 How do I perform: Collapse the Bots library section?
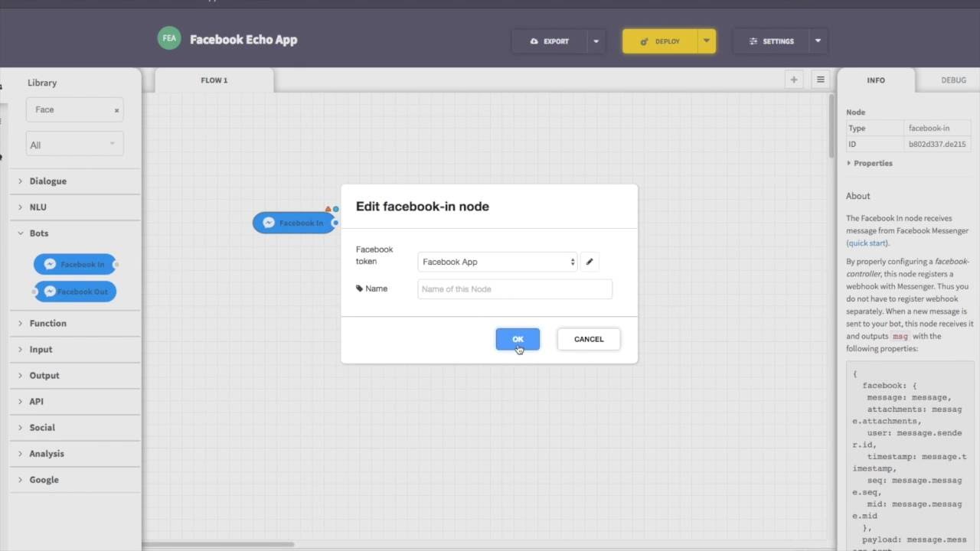coord(74,233)
